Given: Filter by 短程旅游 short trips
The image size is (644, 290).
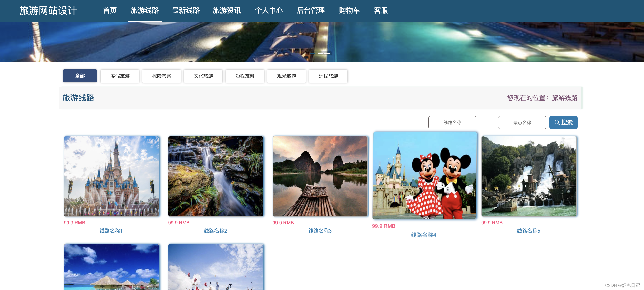Looking at the screenshot, I should (x=244, y=76).
